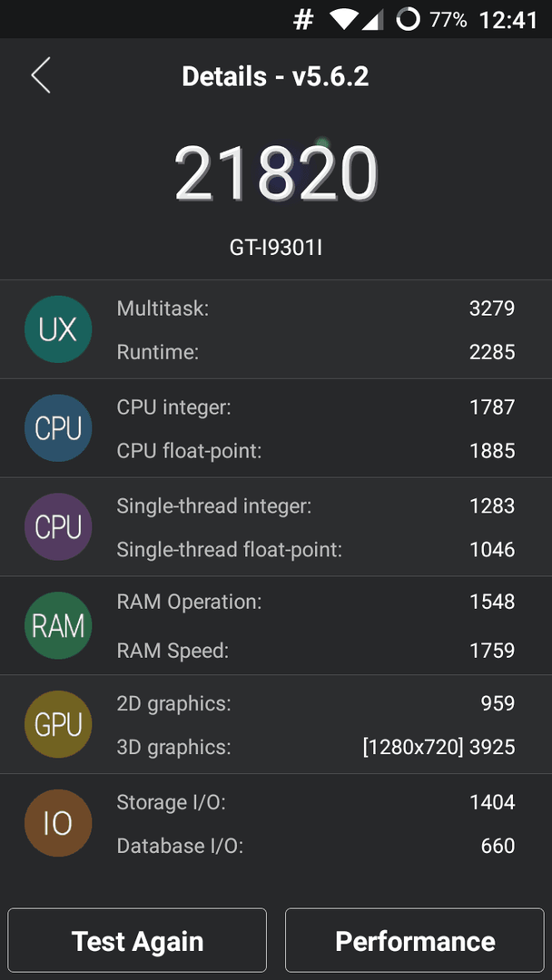
Task: Select the GT-I9301I device name
Action: 276,249
